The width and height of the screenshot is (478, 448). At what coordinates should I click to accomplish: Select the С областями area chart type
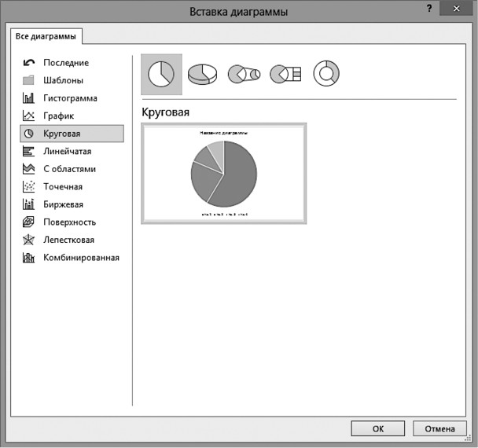click(x=69, y=169)
